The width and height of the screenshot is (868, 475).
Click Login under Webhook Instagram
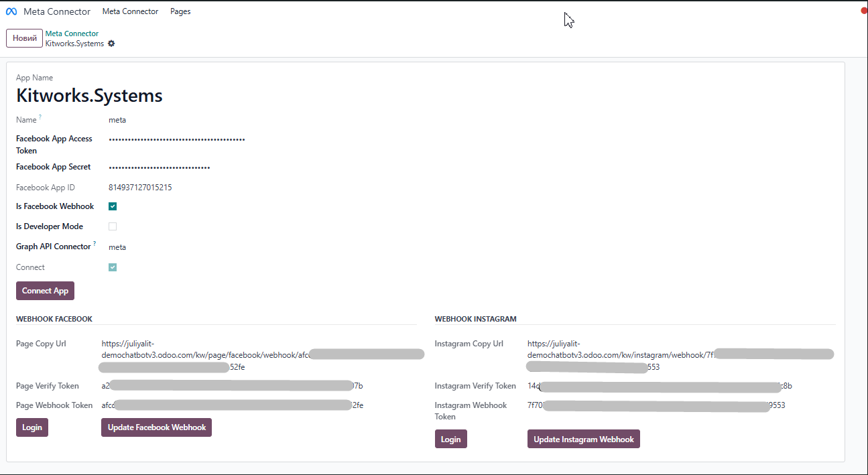(x=450, y=439)
